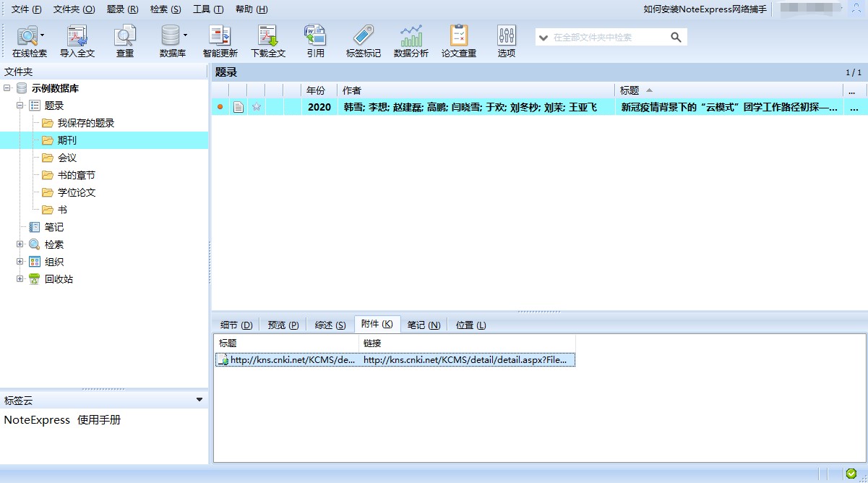The image size is (868, 483).
Task: Click the 在全部文件夹中检索 search field
Action: (x=607, y=37)
